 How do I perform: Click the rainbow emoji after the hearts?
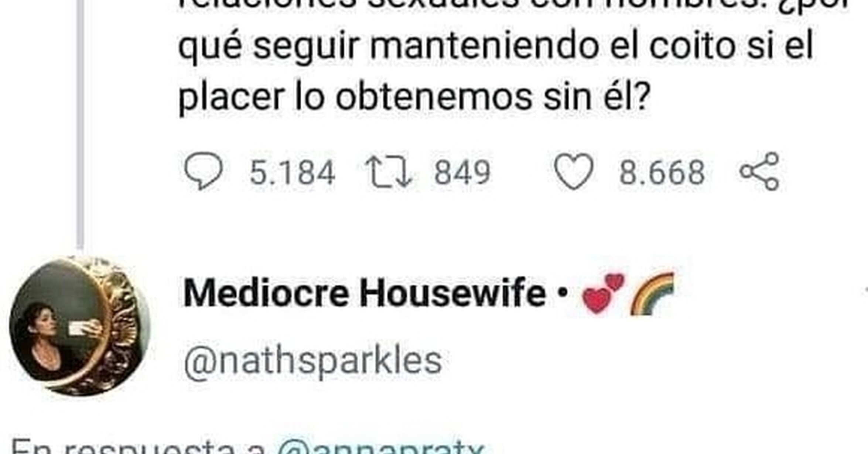click(x=652, y=294)
